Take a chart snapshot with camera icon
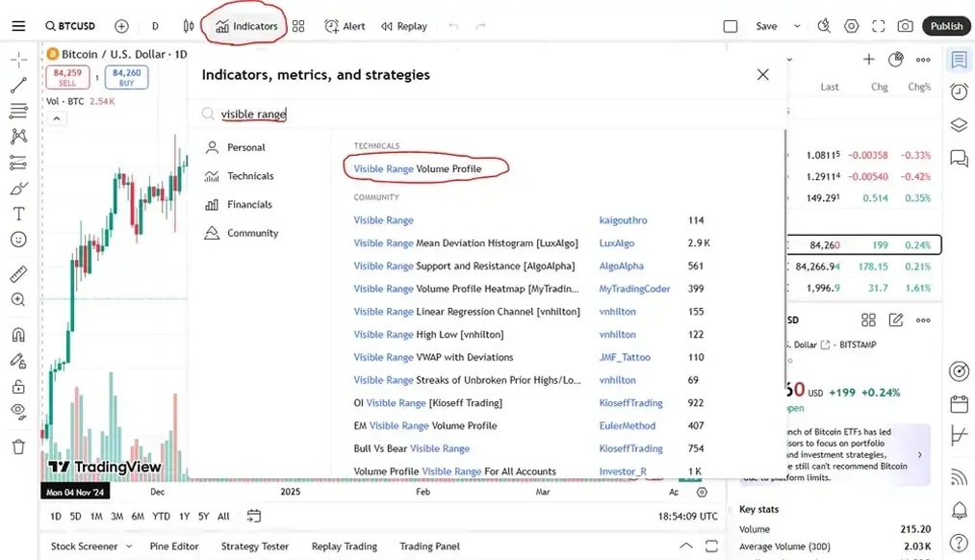The width and height of the screenshot is (975, 560). (x=906, y=26)
